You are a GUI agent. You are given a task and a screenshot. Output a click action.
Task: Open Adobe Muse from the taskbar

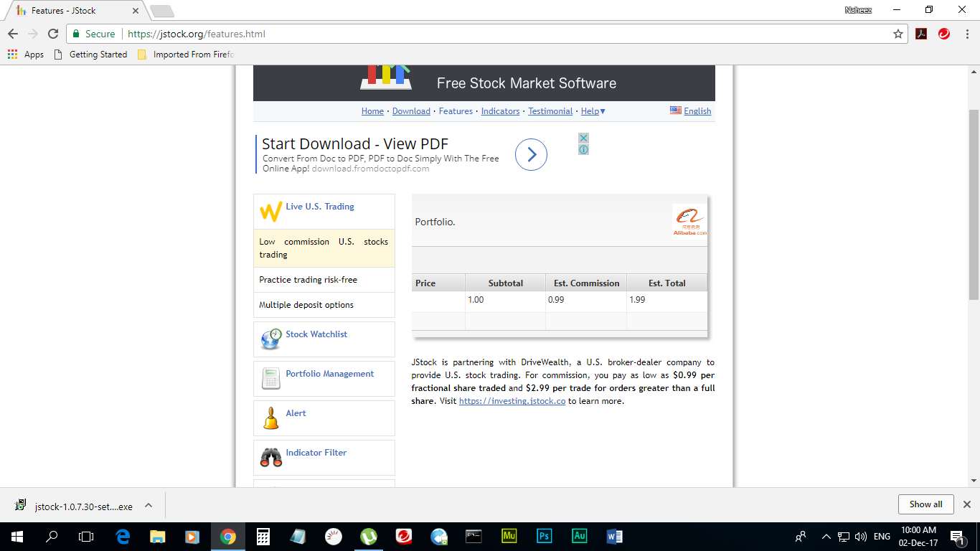coord(509,537)
